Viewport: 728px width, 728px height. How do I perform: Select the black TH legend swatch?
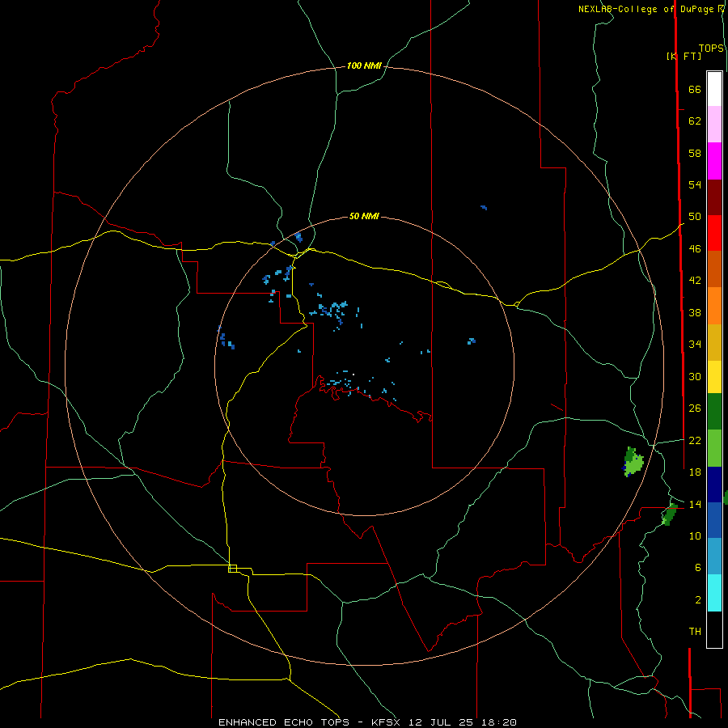coord(714,629)
